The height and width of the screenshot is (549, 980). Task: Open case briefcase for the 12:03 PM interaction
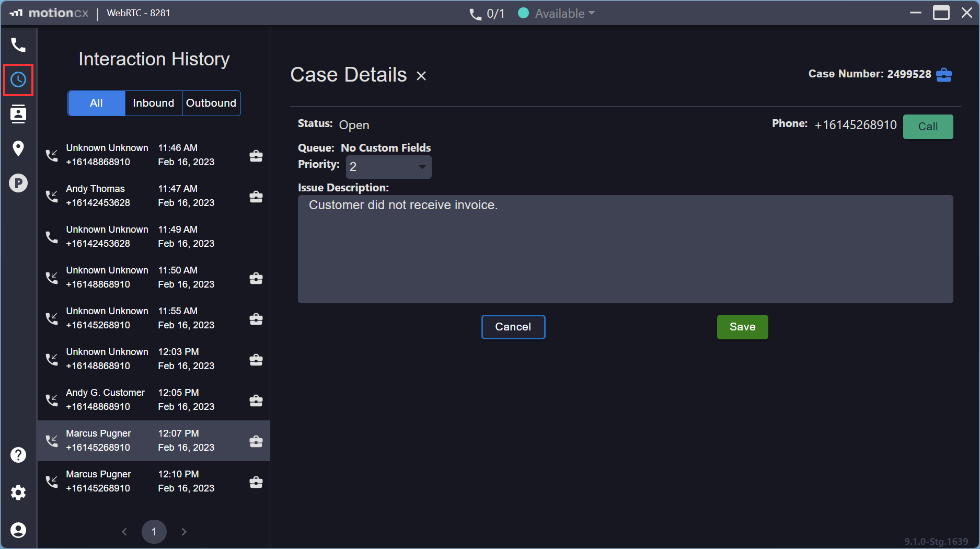[256, 360]
